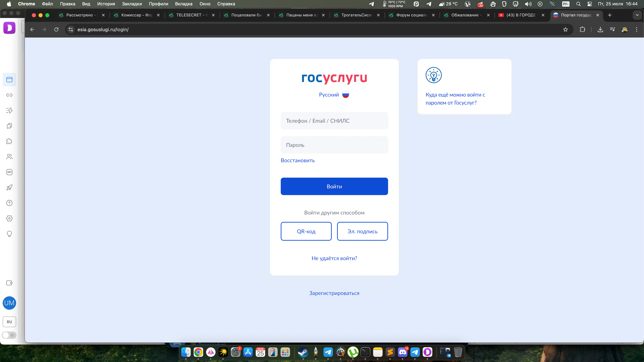This screenshot has width=644, height=362.
Task: Close the Обжалование tab
Action: tap(488, 15)
